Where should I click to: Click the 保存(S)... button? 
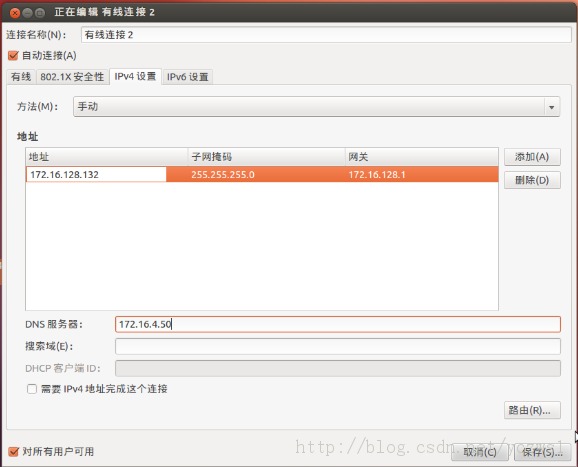pyautogui.click(x=542, y=452)
